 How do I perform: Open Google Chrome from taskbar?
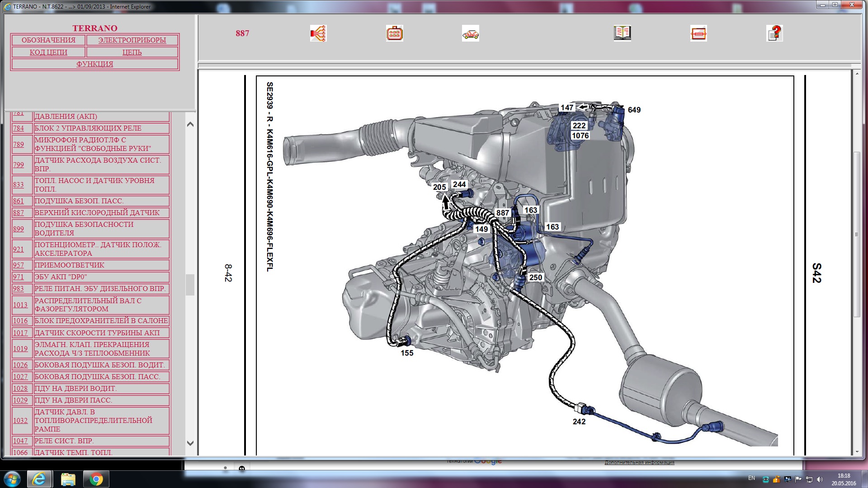pos(96,479)
